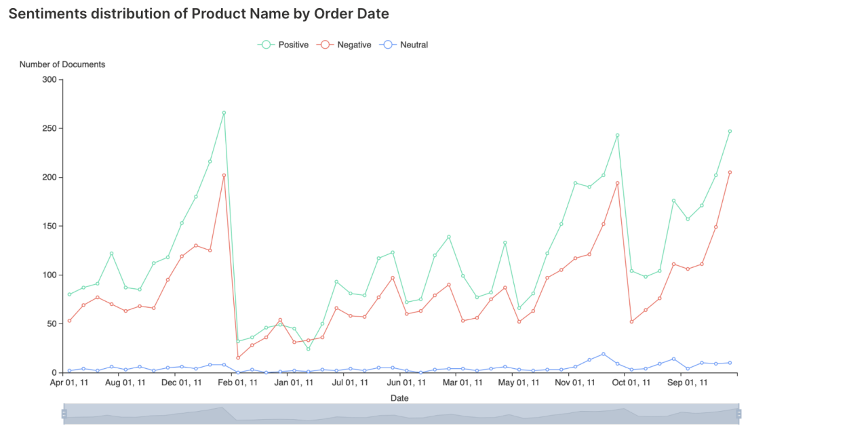This screenshot has width=868, height=432.
Task: Select the highest Positive peak data point
Action: click(222, 111)
